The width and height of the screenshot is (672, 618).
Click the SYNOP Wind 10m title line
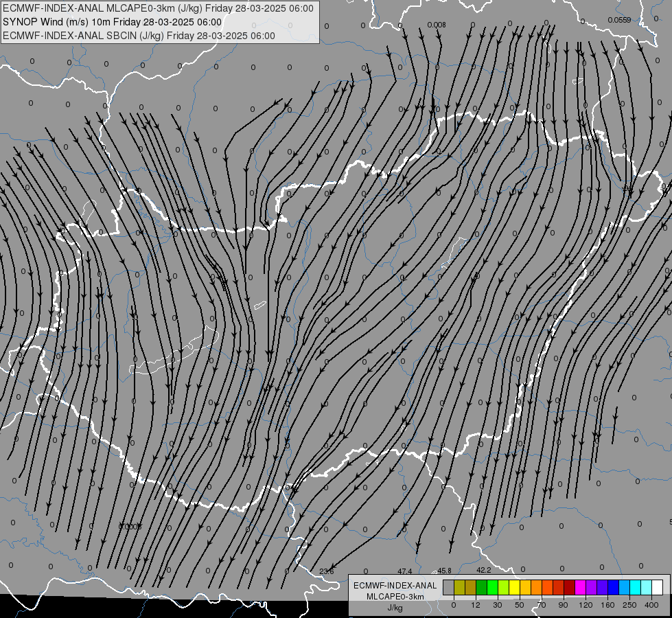tap(113, 22)
